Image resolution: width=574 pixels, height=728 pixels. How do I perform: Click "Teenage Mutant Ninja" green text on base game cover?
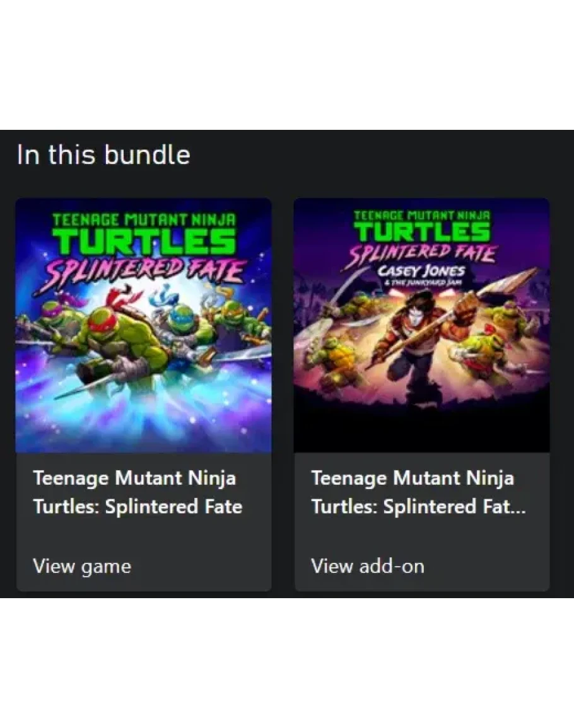(x=144, y=220)
